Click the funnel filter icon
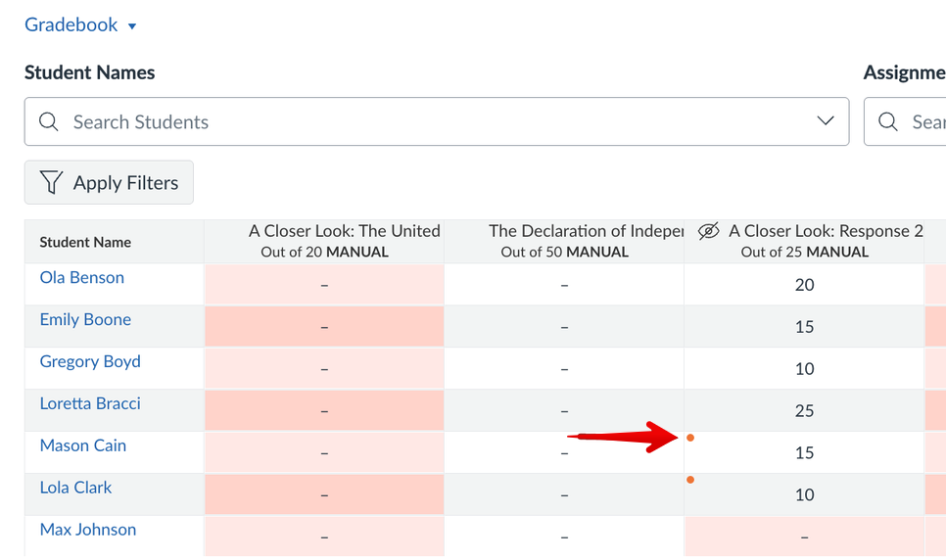946x560 pixels. pos(51,183)
